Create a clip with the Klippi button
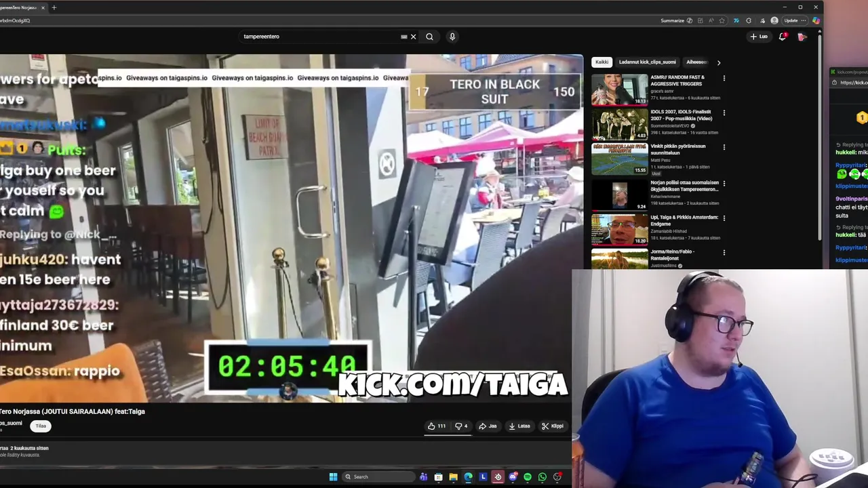 (x=552, y=426)
